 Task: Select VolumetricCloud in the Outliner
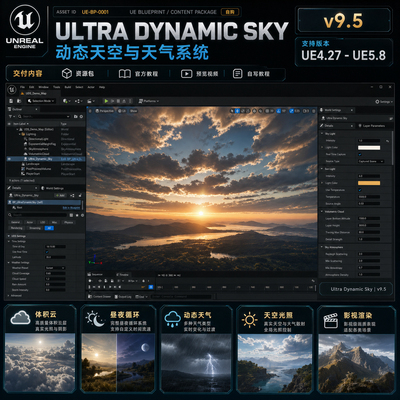(37, 154)
